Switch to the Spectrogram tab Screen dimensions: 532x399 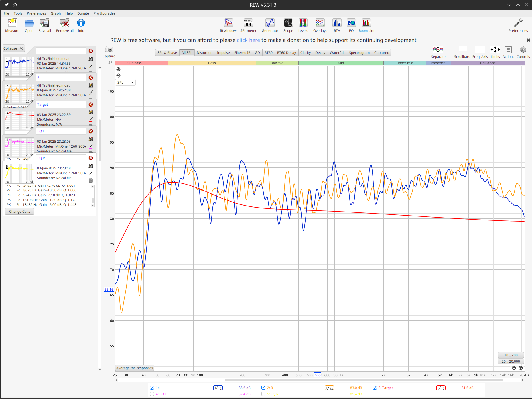click(359, 53)
